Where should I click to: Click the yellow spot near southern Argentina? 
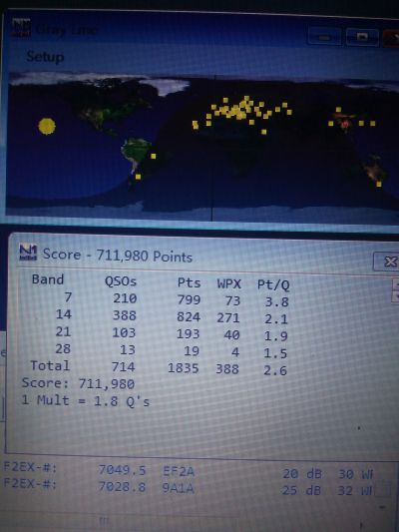point(138,177)
